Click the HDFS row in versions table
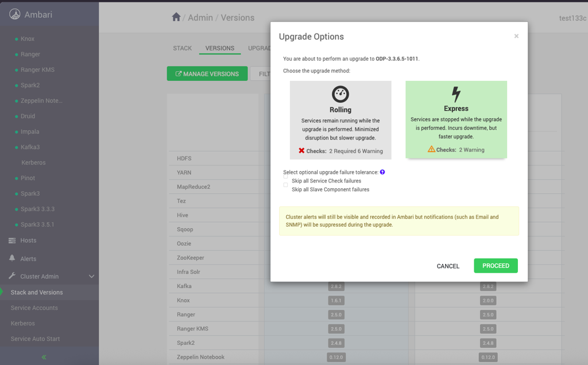The width and height of the screenshot is (588, 365). click(184, 158)
